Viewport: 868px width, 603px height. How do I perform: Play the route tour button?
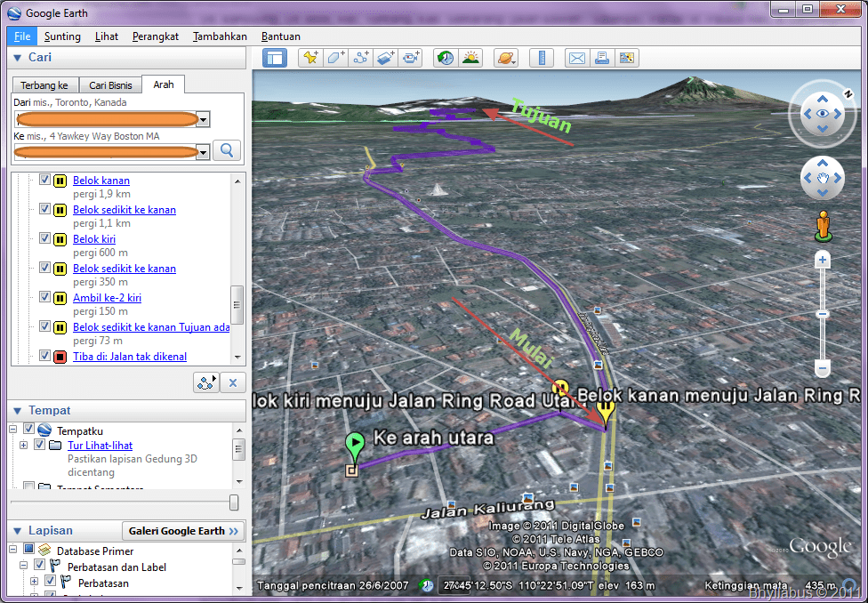[x=206, y=382]
